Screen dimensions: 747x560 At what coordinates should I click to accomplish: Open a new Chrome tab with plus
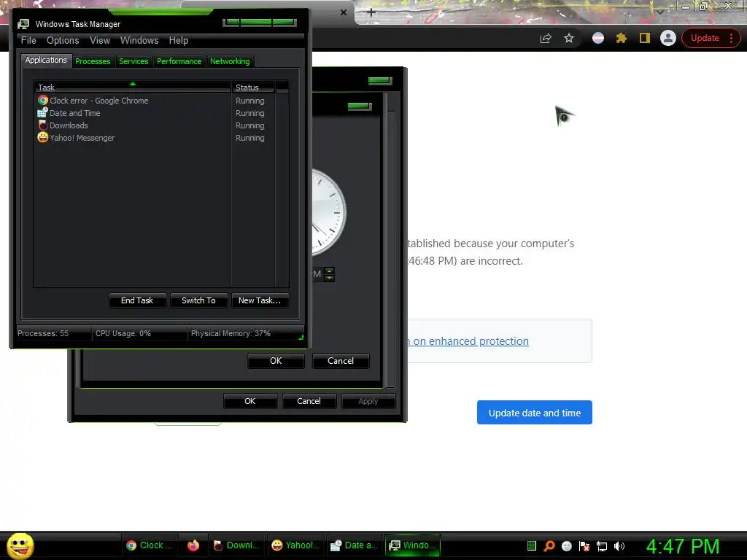coord(371,12)
